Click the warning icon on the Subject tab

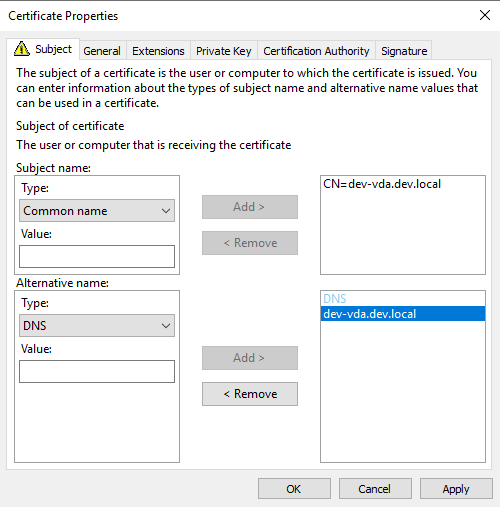(x=22, y=49)
